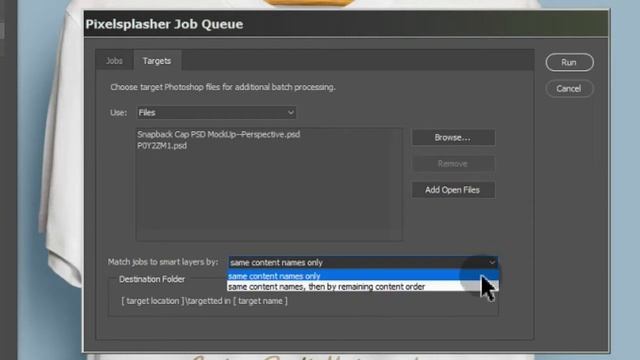Screen dimensions: 640x360
Task: Click the greyed-out Remove button
Action: click(x=453, y=164)
